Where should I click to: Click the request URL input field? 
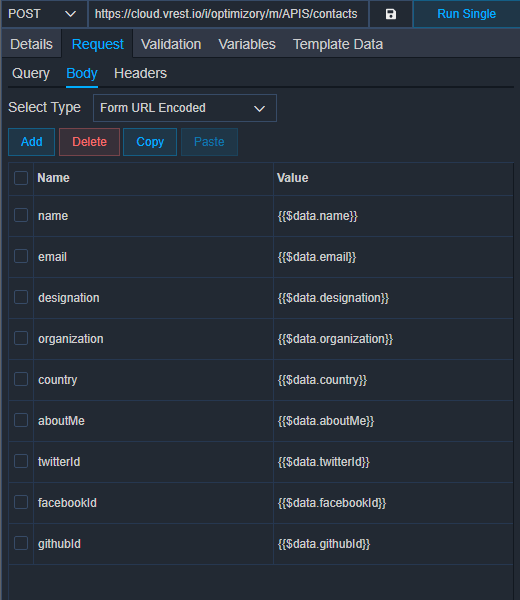[x=228, y=14]
